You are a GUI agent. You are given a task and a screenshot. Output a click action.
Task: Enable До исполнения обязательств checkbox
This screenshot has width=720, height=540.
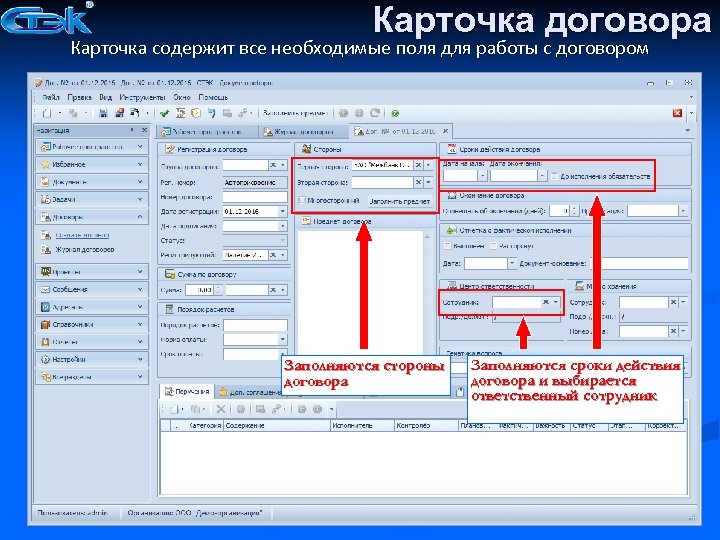point(554,176)
